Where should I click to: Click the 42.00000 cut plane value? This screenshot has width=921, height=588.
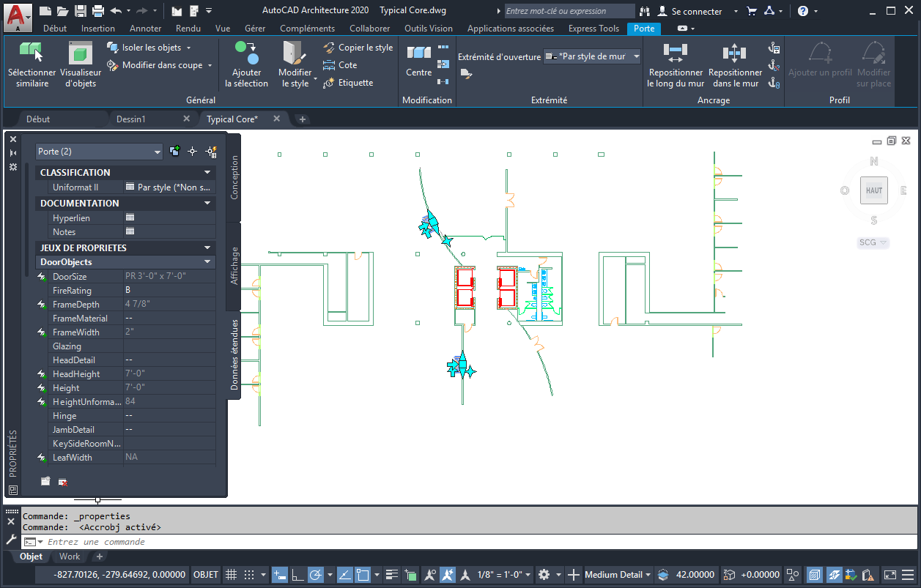click(694, 575)
